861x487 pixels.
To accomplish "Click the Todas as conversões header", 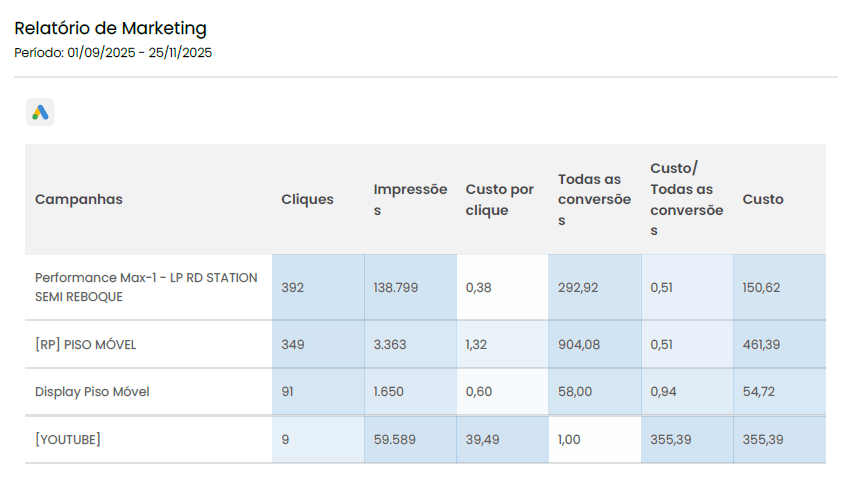I will pyautogui.click(x=594, y=199).
